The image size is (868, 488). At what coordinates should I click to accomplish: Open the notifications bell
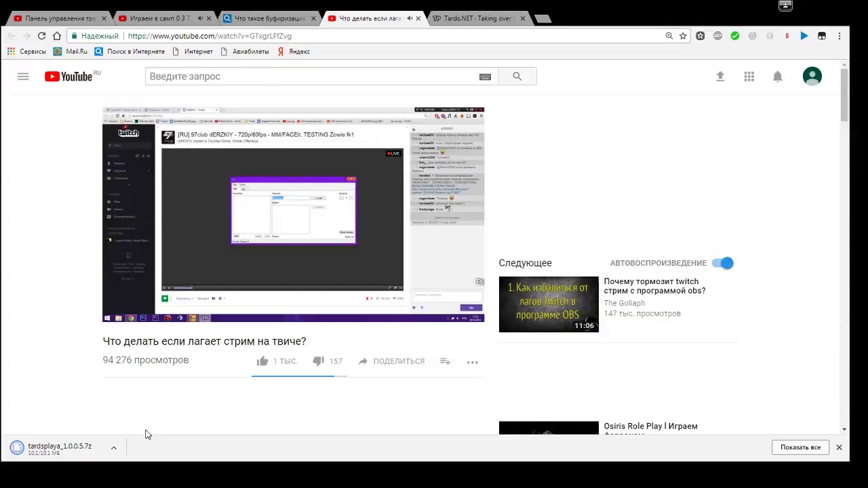pyautogui.click(x=778, y=77)
